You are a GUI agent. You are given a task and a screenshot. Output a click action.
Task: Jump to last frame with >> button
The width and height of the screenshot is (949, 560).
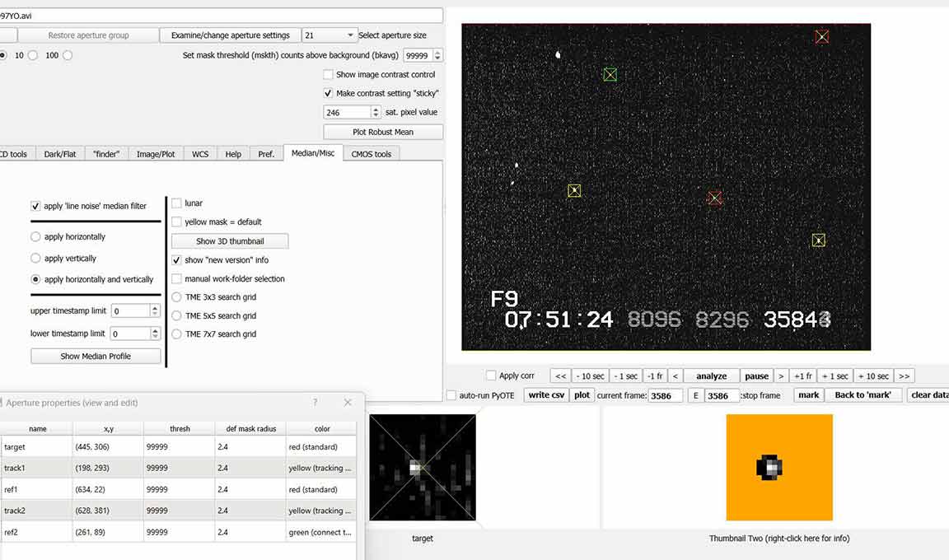tap(904, 376)
